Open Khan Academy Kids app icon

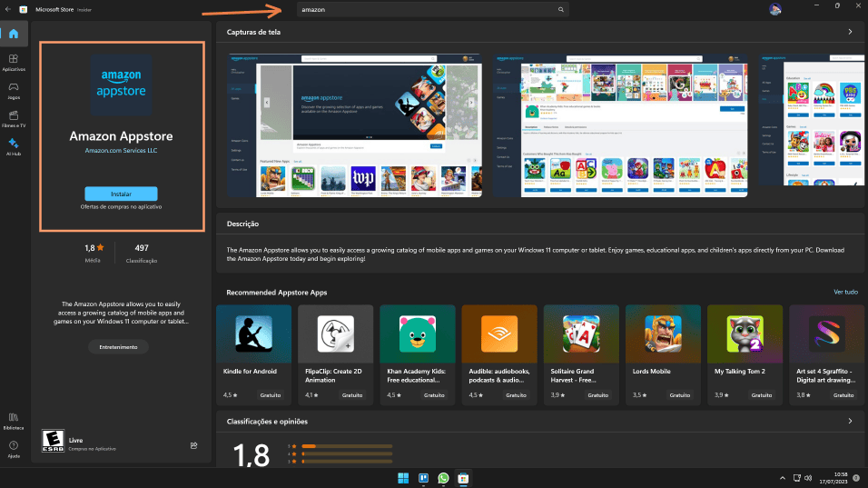pyautogui.click(x=418, y=334)
